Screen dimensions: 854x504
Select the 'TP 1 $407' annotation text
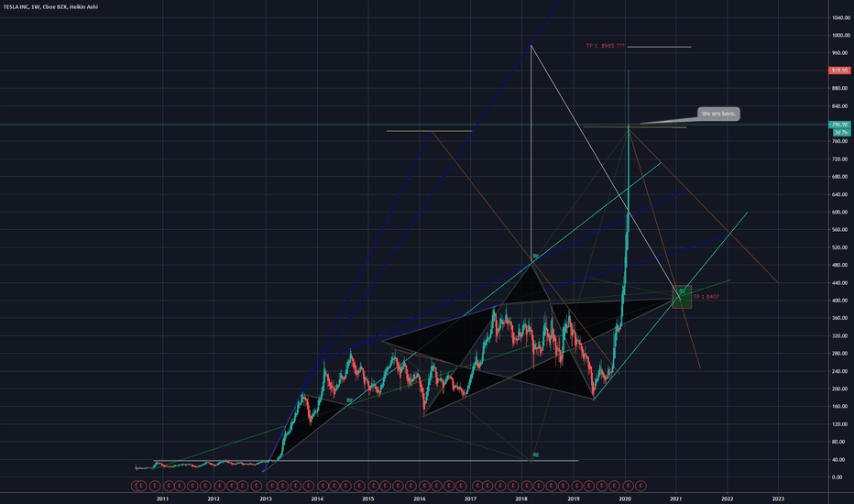pyautogui.click(x=706, y=296)
